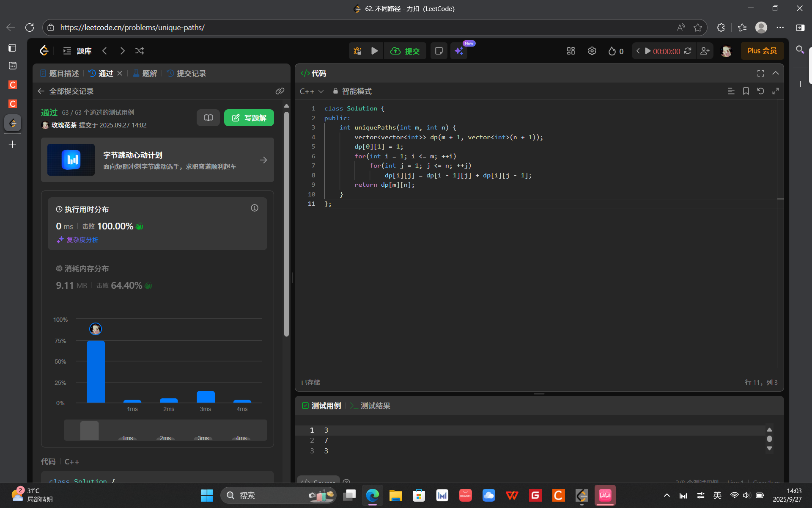Click the run code play icon
Image resolution: width=812 pixels, height=508 pixels.
(x=375, y=51)
